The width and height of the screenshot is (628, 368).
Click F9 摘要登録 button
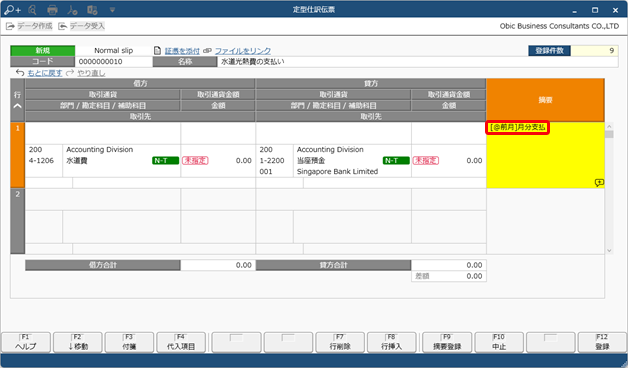(447, 342)
